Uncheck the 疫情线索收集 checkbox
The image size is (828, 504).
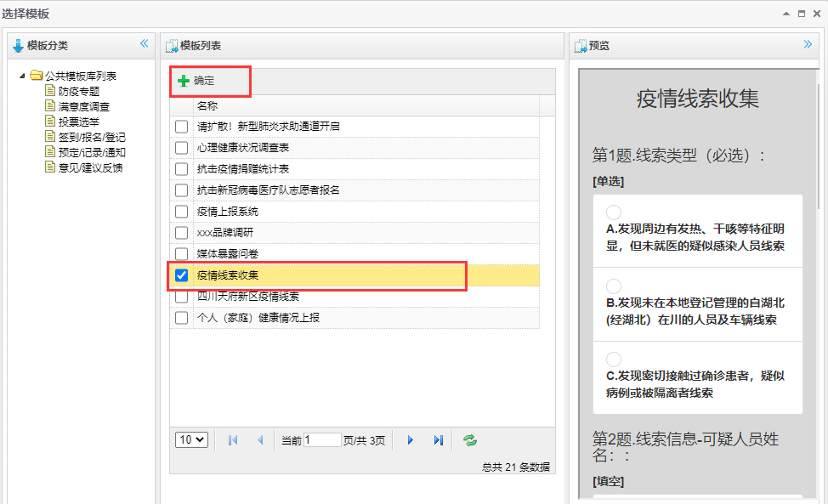181,275
